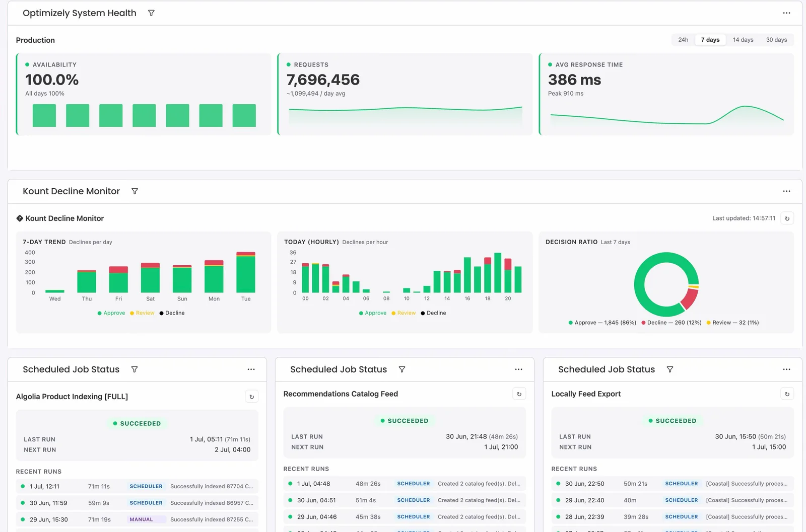The image size is (806, 532).
Task: Toggle Review series in hourly chart legend
Action: pyautogui.click(x=404, y=313)
